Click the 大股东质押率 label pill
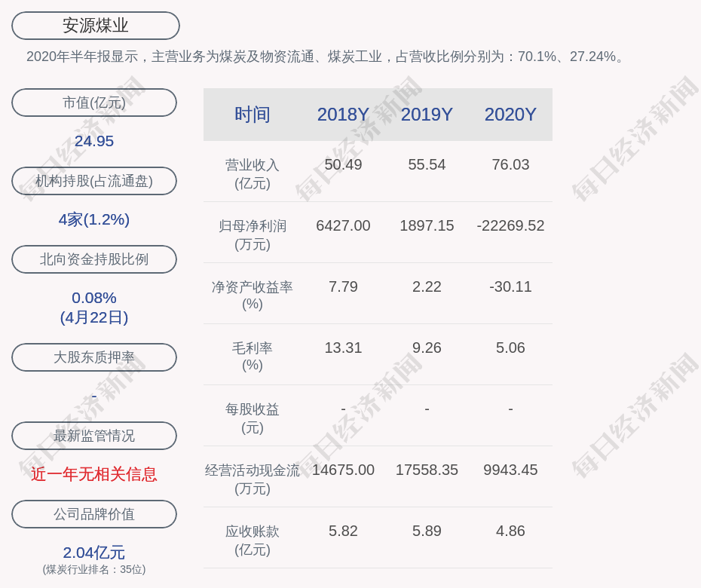Screen dimensions: 701x588 (x=94, y=357)
